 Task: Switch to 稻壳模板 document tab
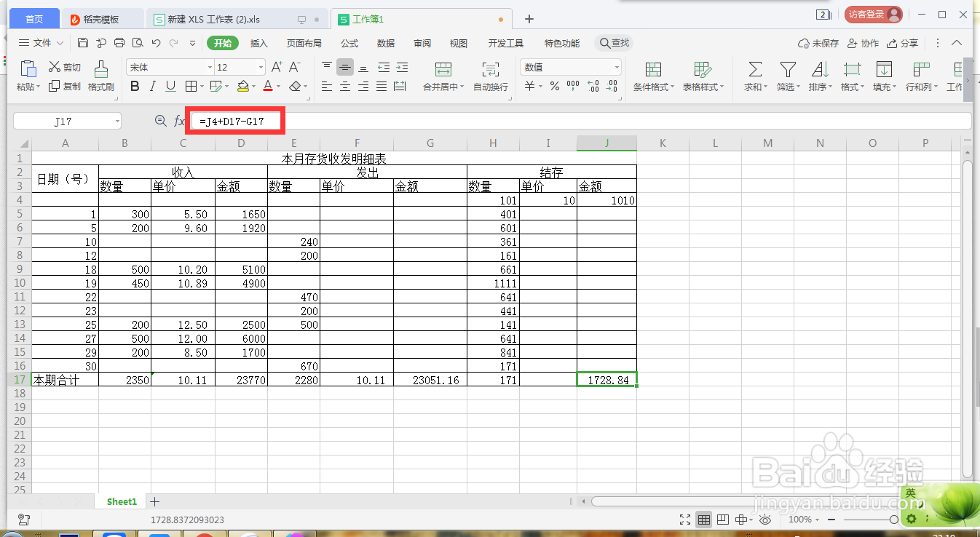click(103, 19)
